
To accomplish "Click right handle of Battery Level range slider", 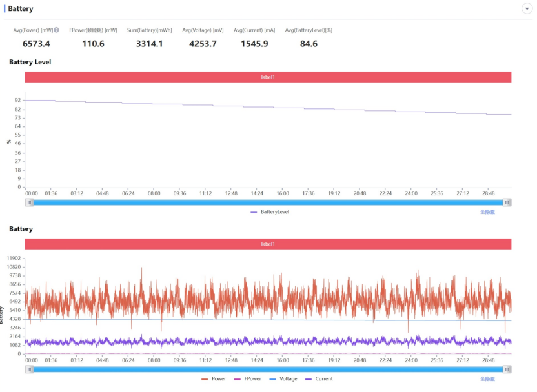I will point(507,202).
